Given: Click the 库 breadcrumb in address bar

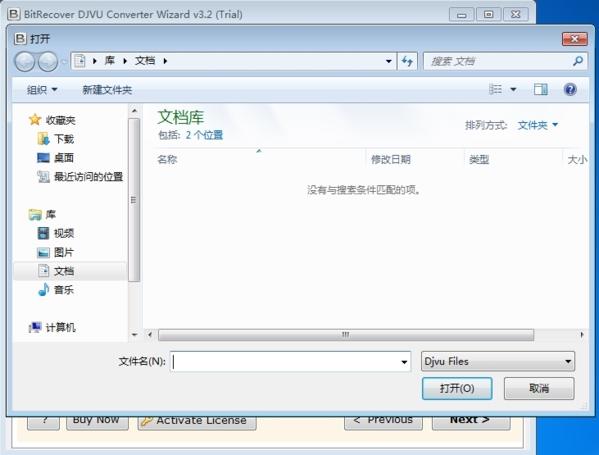Looking at the screenshot, I should (x=110, y=61).
